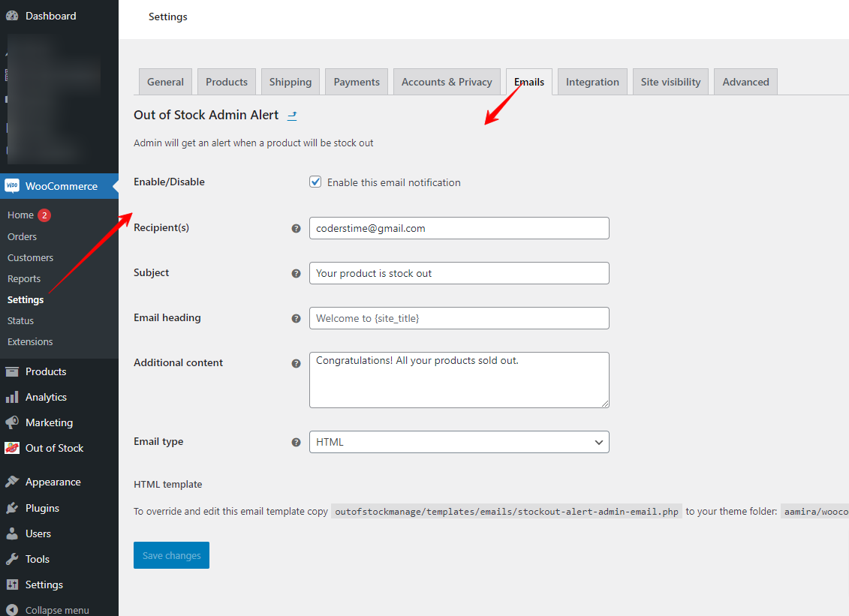Click the template path 'outofstockmanage/templates/emails/stockout-alert-admin-email.php'
This screenshot has width=849, height=616.
[507, 512]
